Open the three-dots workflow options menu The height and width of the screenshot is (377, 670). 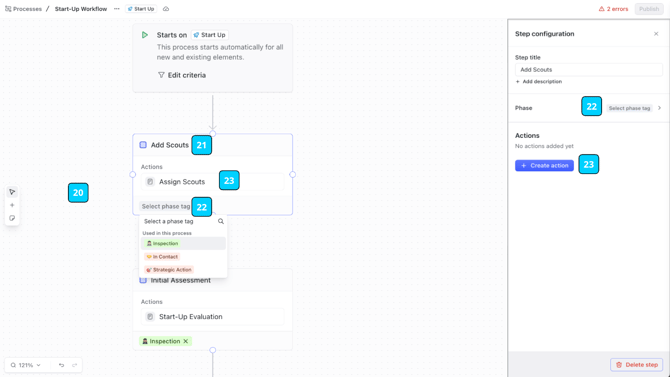[x=117, y=9]
